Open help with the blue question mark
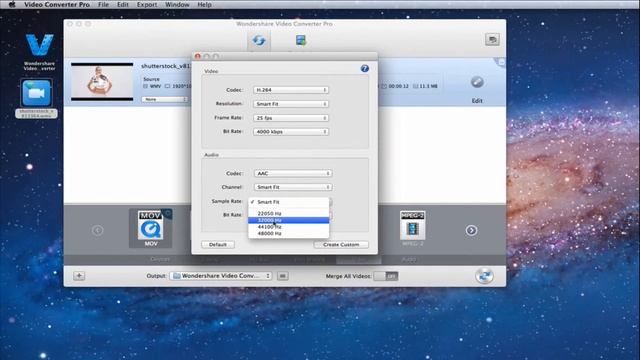The image size is (640, 360). click(364, 69)
